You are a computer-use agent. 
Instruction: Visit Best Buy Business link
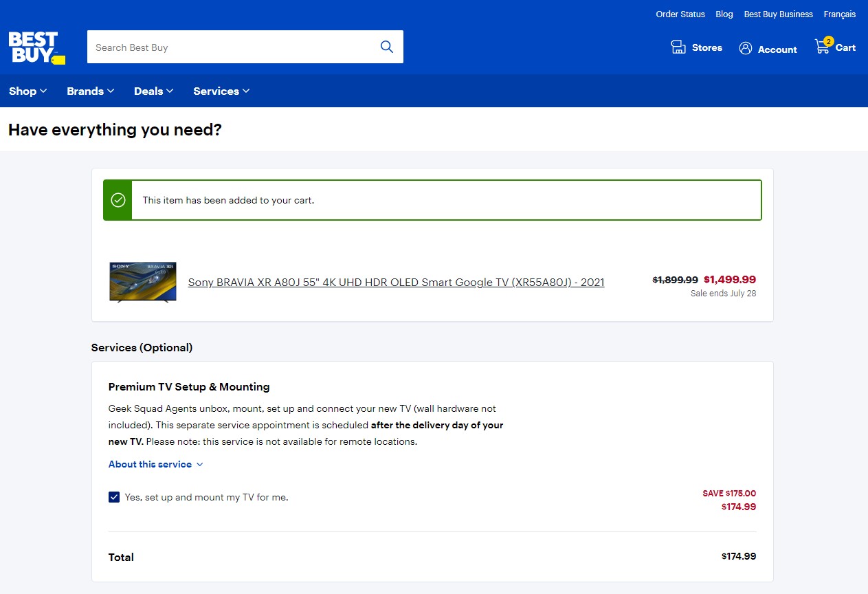coord(779,14)
